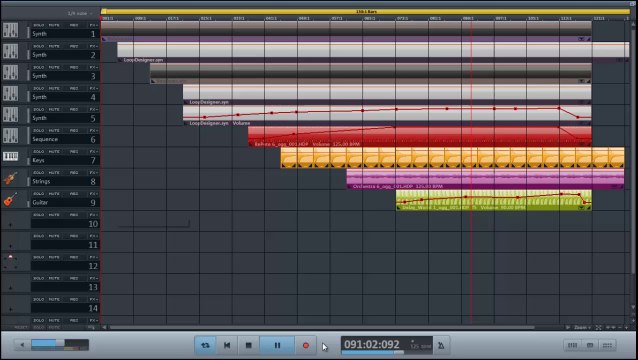Select the Keys track name

pos(38,160)
